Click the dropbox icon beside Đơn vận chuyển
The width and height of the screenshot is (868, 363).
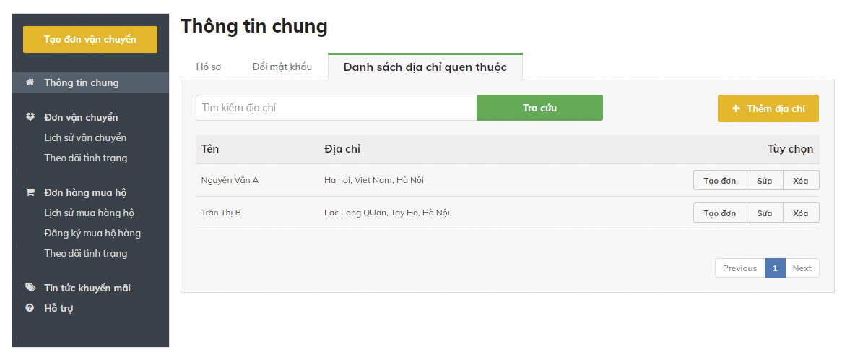click(30, 117)
